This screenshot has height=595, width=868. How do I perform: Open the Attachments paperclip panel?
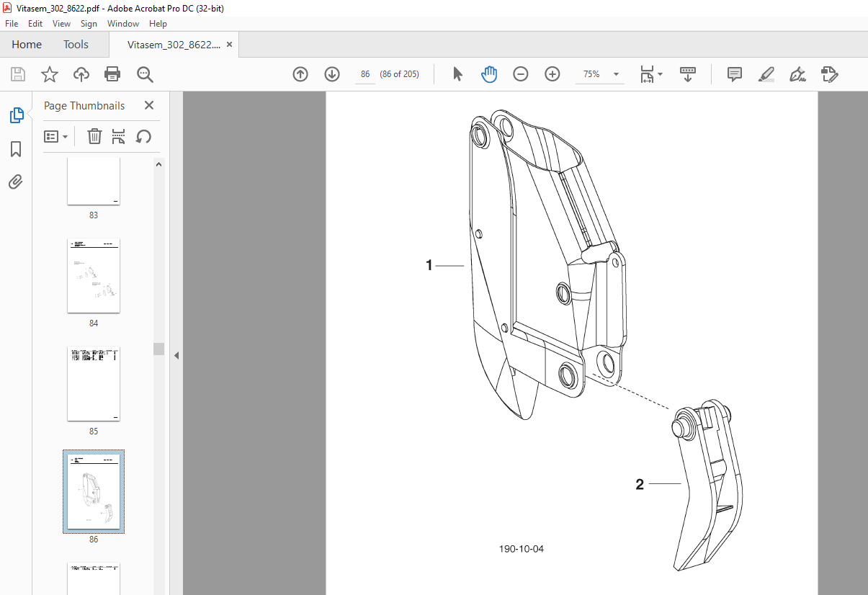(16, 182)
